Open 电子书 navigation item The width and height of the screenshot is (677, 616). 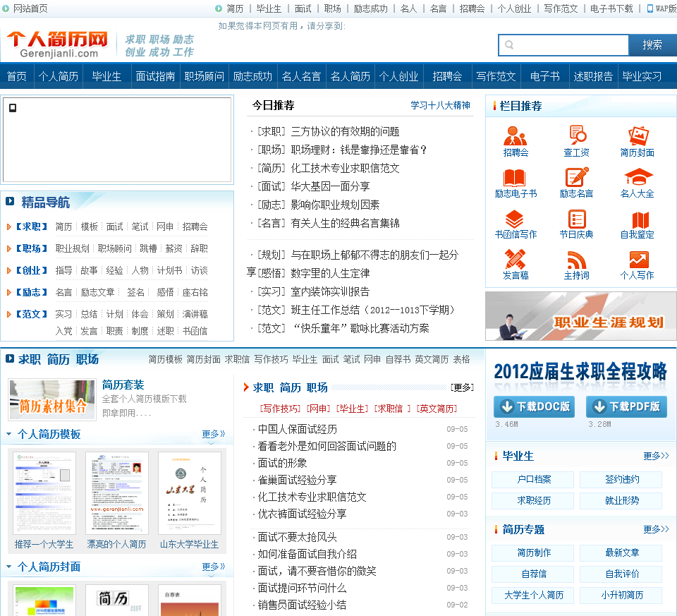coord(545,76)
